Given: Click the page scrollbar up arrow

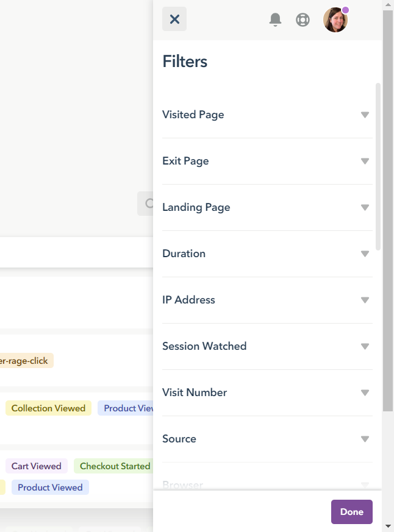Looking at the screenshot, I should 388,4.
